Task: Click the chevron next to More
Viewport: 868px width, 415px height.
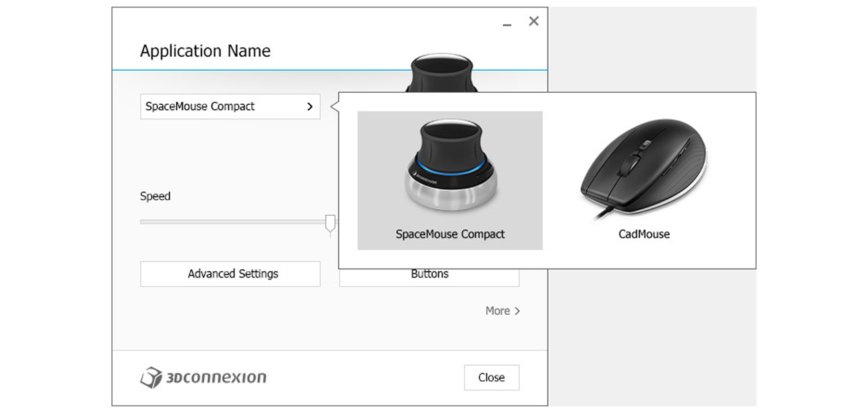Action: pos(517,311)
